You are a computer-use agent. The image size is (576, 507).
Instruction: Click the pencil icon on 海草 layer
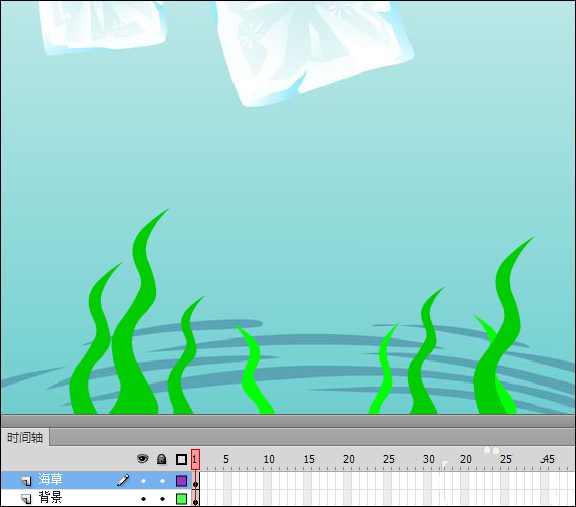pyautogui.click(x=123, y=480)
